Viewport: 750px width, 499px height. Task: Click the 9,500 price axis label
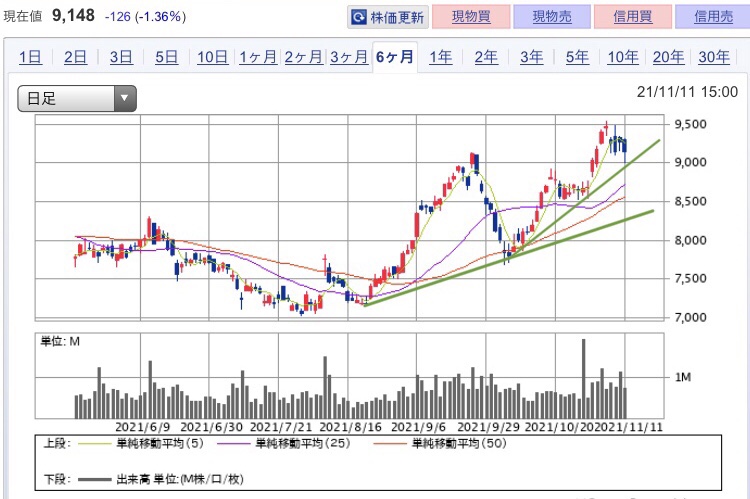[x=690, y=124]
